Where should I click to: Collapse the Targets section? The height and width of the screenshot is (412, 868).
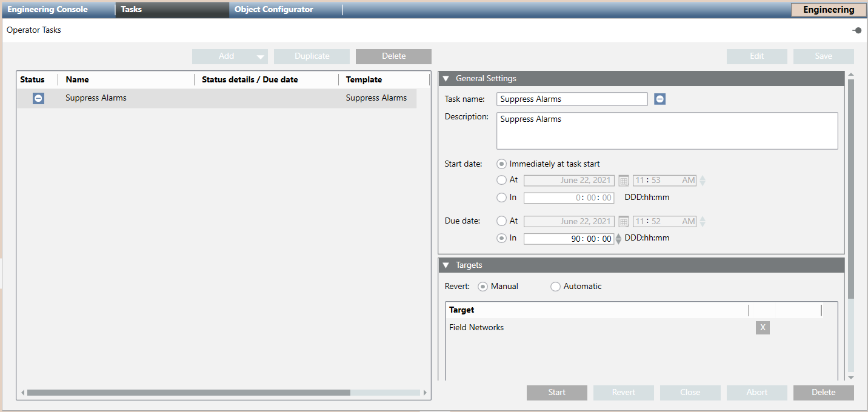(x=446, y=265)
